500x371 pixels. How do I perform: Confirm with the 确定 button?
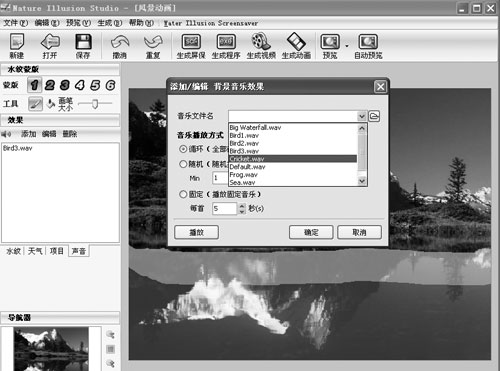pos(311,232)
